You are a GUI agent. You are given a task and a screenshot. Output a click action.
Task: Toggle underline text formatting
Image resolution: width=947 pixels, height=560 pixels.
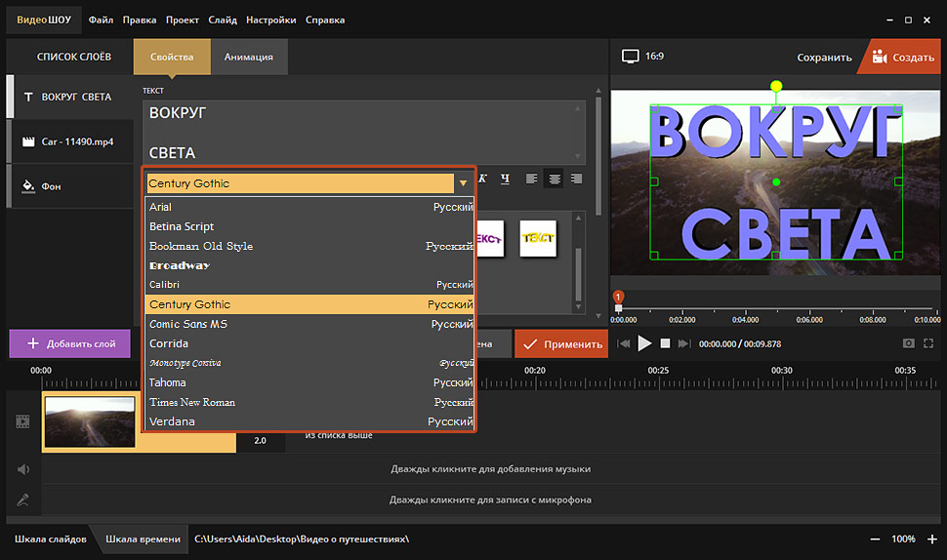pos(506,179)
